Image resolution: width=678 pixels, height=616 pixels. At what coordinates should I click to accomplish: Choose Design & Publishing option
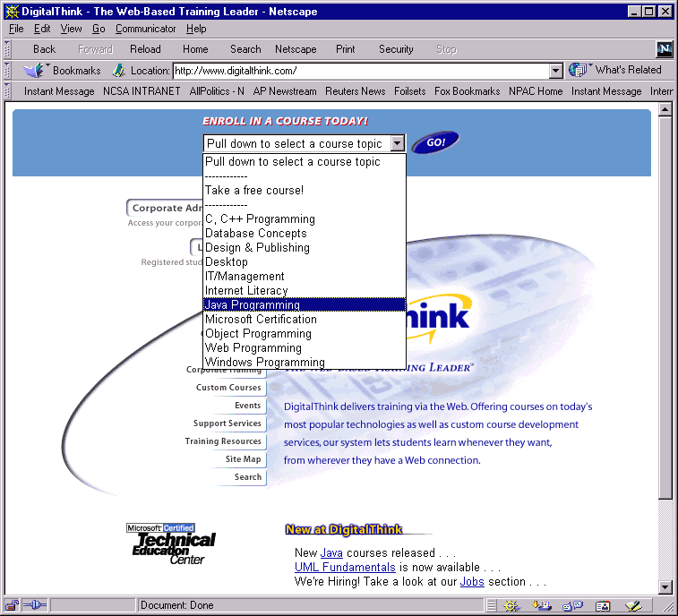tap(305, 247)
